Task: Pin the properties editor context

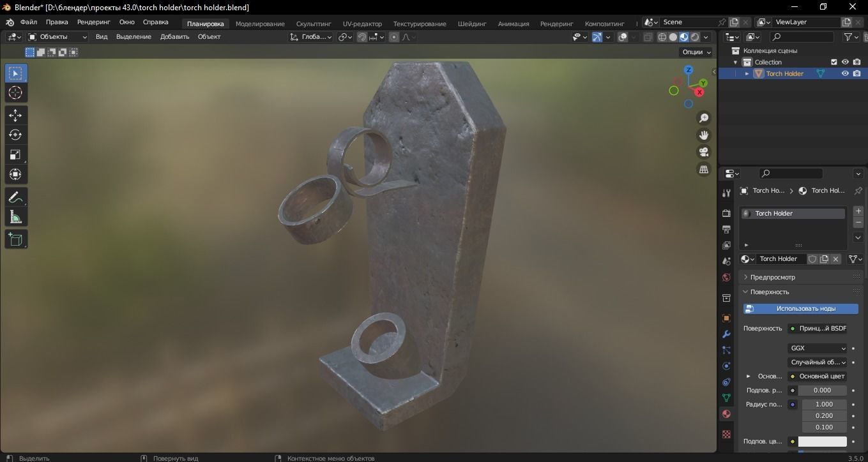Action: [x=858, y=190]
